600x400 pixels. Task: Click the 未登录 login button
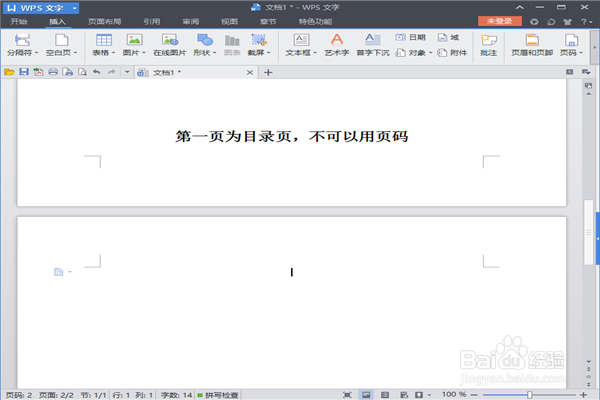(x=499, y=21)
